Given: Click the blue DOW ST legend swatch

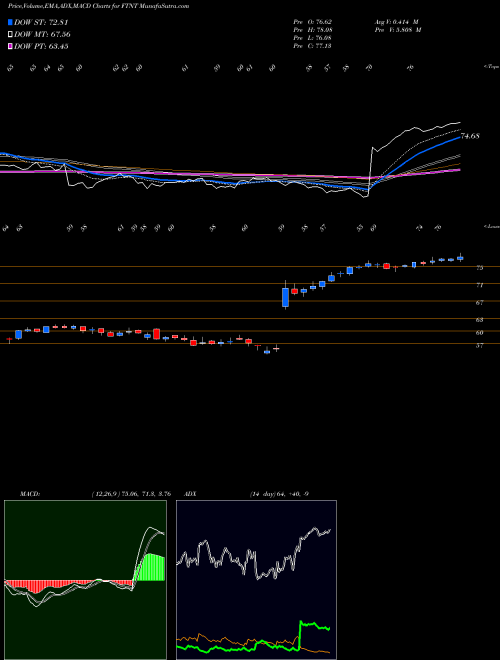Looking at the screenshot, I should (x=10, y=23).
